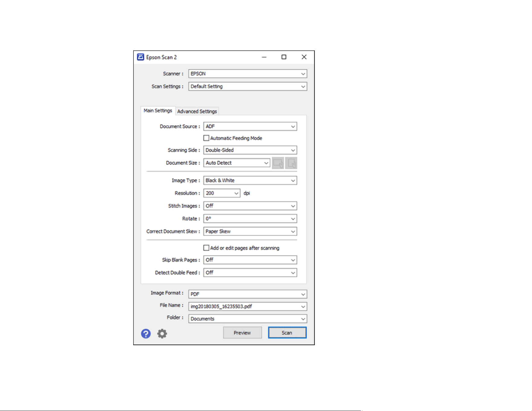
Task: Click the 'dpi' unit text
Action: coord(247,193)
